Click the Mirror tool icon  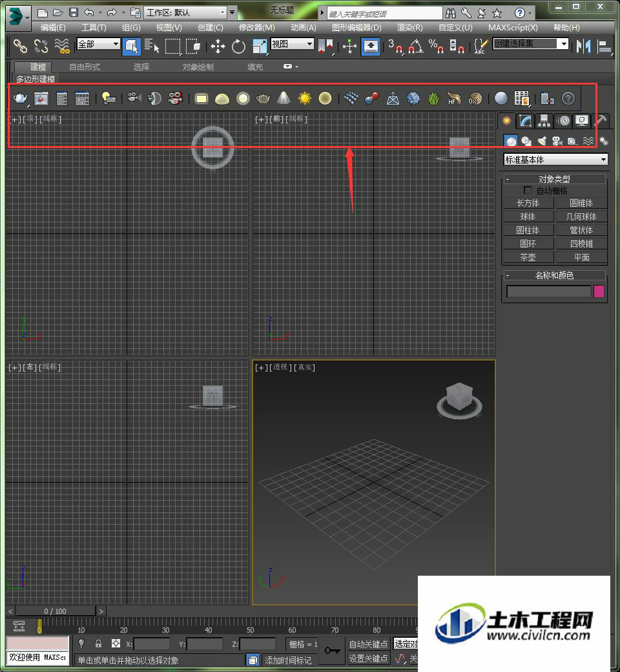point(583,45)
